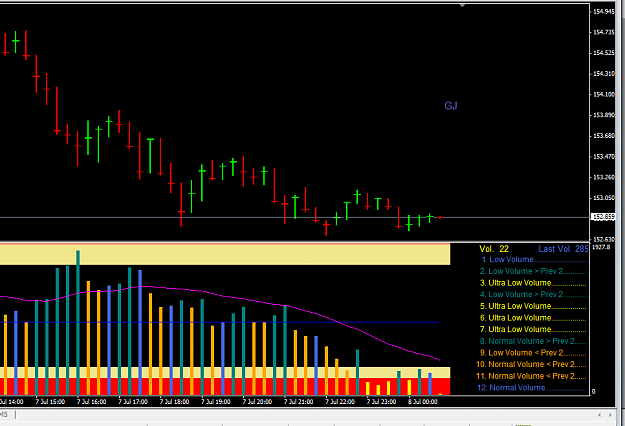Viewport: 625px width, 426px height.
Task: Click the 153.890 price scale label
Action: tap(604, 115)
